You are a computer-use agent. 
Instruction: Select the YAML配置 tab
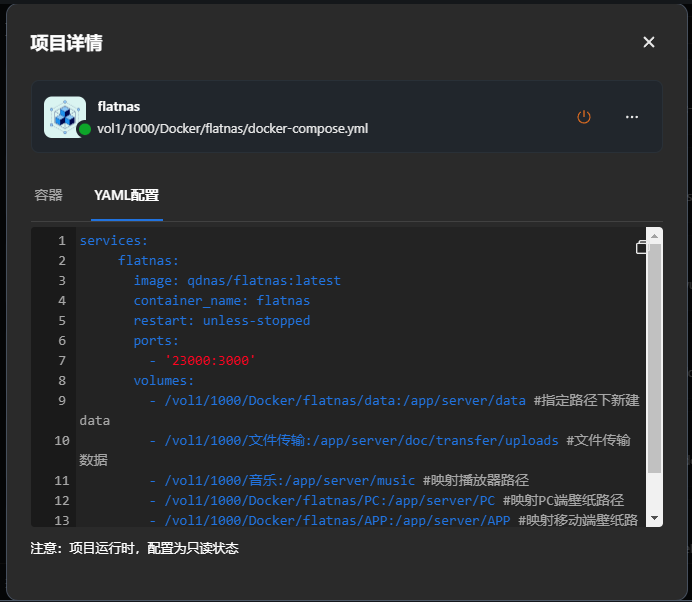[126, 195]
